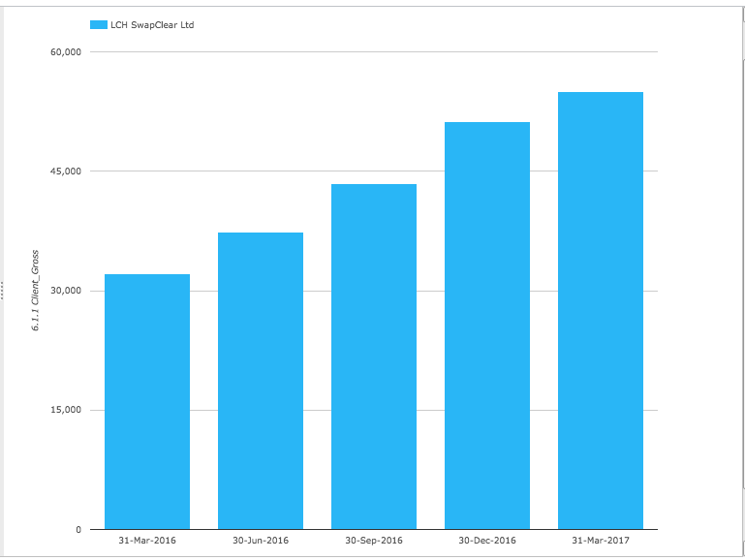The image size is (745, 560).
Task: Click the 31-Mar-2016 axis label
Action: pos(147,541)
